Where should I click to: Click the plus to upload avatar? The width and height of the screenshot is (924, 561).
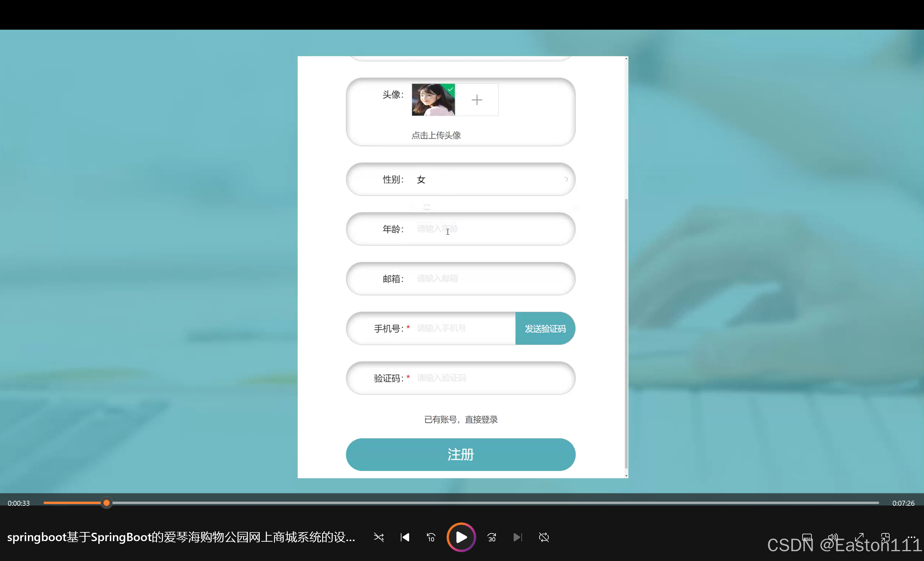477,100
